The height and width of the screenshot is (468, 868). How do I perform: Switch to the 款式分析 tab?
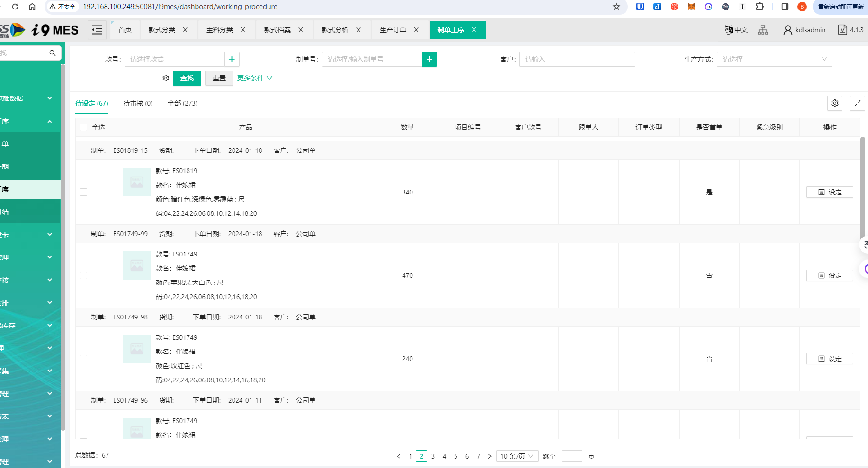pos(335,30)
